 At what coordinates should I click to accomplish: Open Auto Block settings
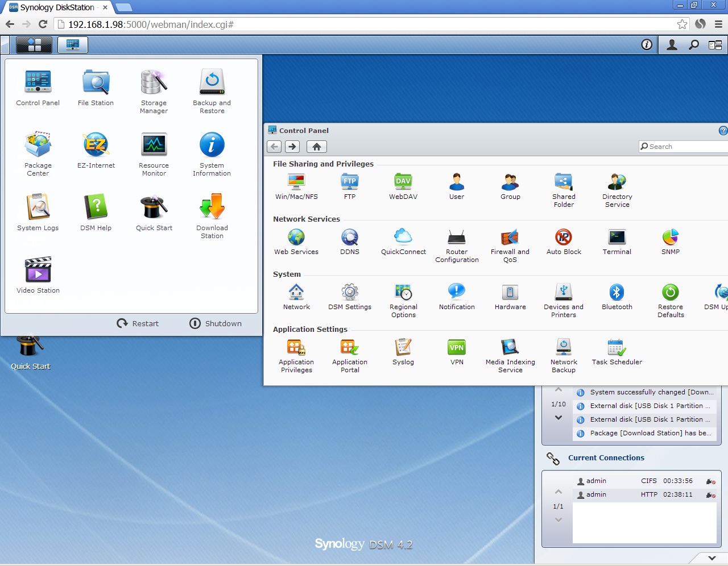564,242
